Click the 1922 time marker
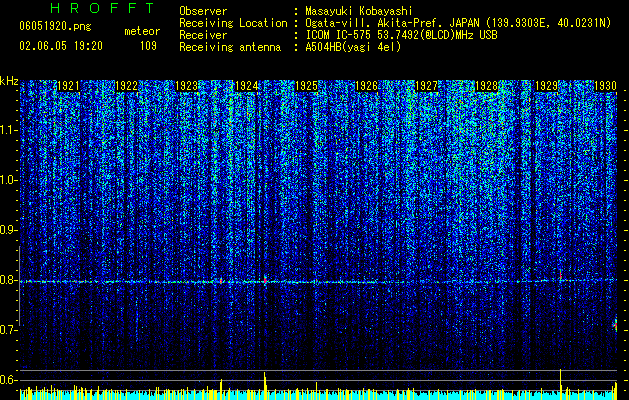Image resolution: width=629 pixels, height=400 pixels. pos(126,86)
